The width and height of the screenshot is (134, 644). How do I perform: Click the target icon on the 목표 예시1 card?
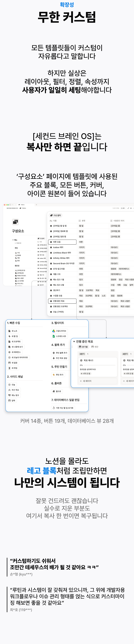pyautogui.click(x=81, y=360)
